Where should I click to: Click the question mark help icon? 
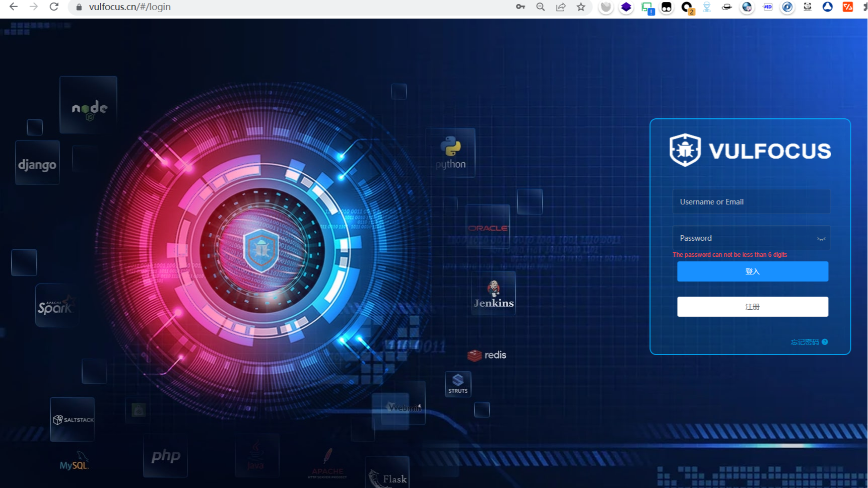pyautogui.click(x=825, y=342)
